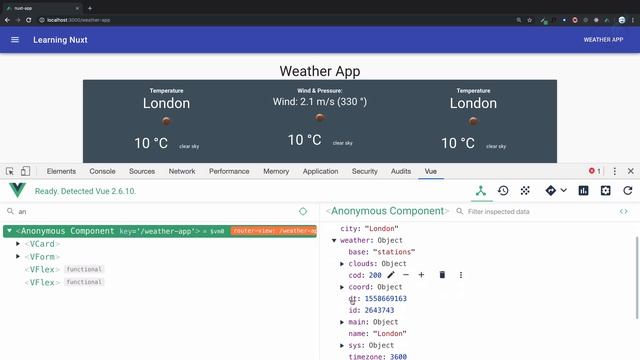Image resolution: width=640 pixels, height=360 pixels.
Task: Activate the DevTools element inspector icon
Action: tap(10, 171)
